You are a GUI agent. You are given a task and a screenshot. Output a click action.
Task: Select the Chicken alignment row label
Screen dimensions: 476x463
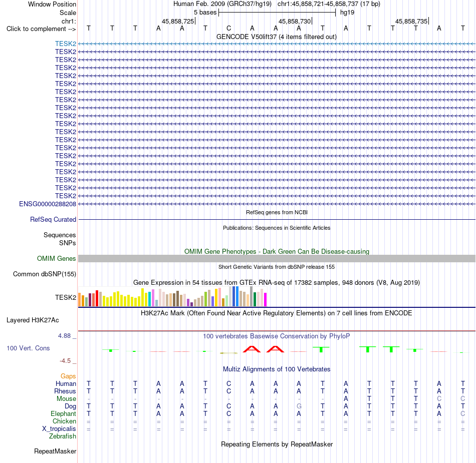pos(64,421)
